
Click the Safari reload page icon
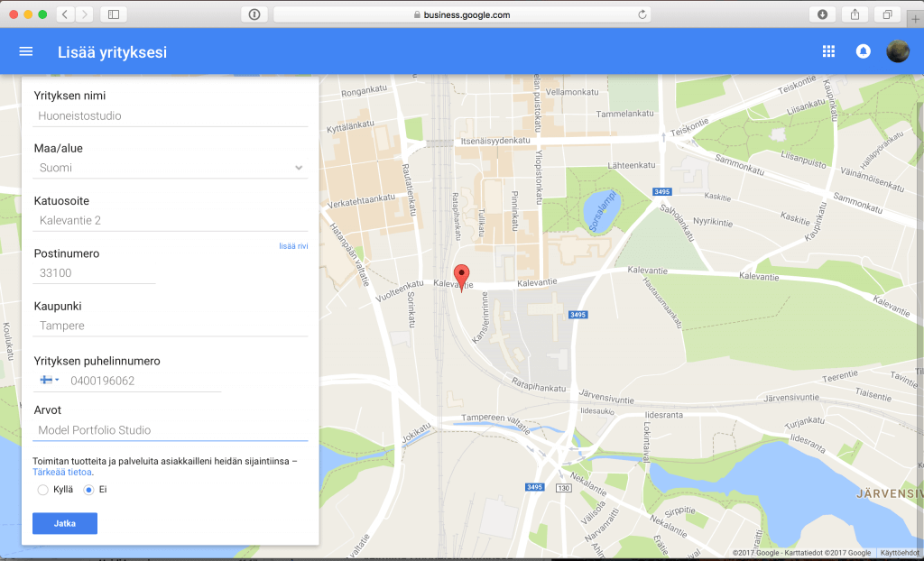[642, 14]
